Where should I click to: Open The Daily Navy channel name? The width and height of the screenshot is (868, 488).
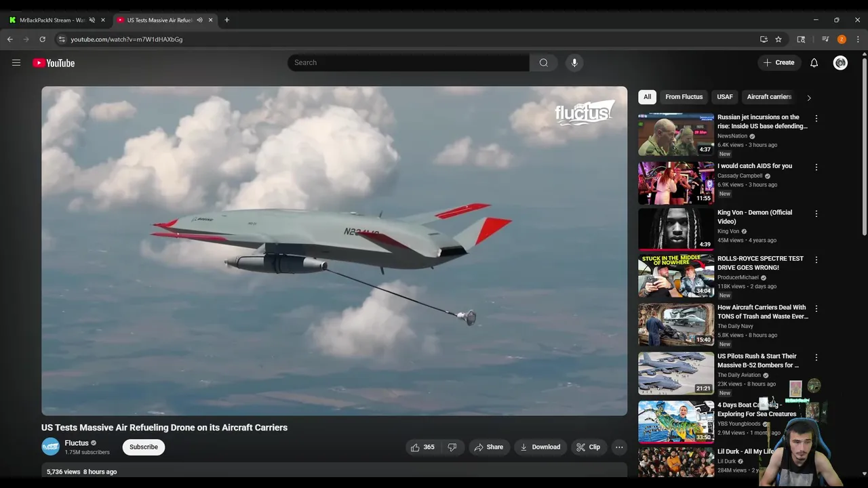735,326
